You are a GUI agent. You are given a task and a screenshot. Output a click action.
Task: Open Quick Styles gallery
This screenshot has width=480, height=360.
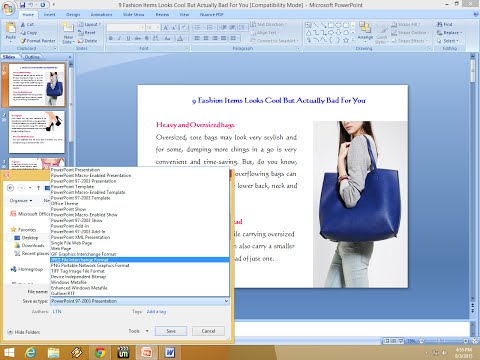382,33
